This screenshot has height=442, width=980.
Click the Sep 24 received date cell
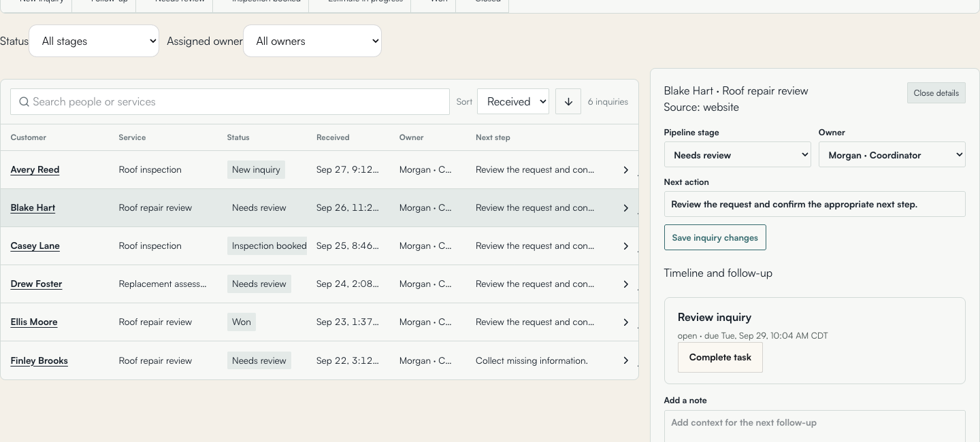(348, 284)
